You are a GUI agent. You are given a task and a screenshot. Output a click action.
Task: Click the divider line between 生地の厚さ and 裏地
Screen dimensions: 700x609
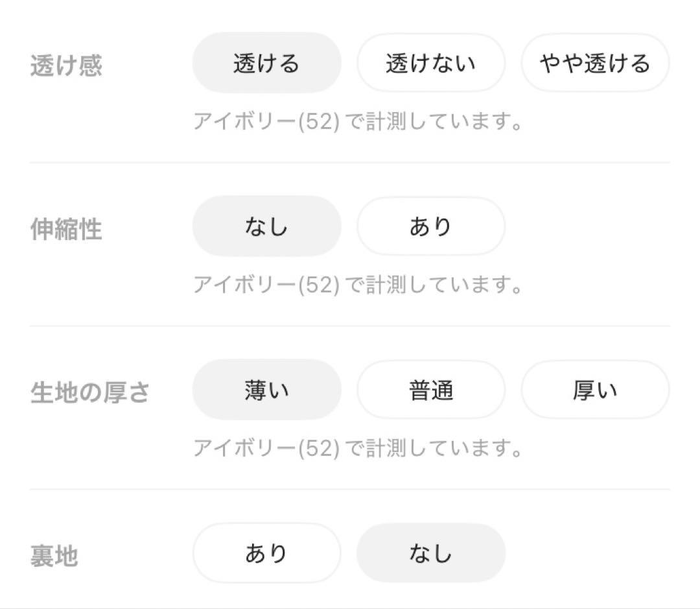pyautogui.click(x=350, y=489)
